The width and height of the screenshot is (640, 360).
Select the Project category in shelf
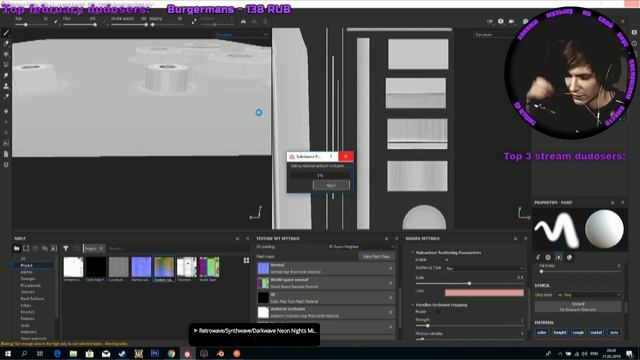[27, 265]
